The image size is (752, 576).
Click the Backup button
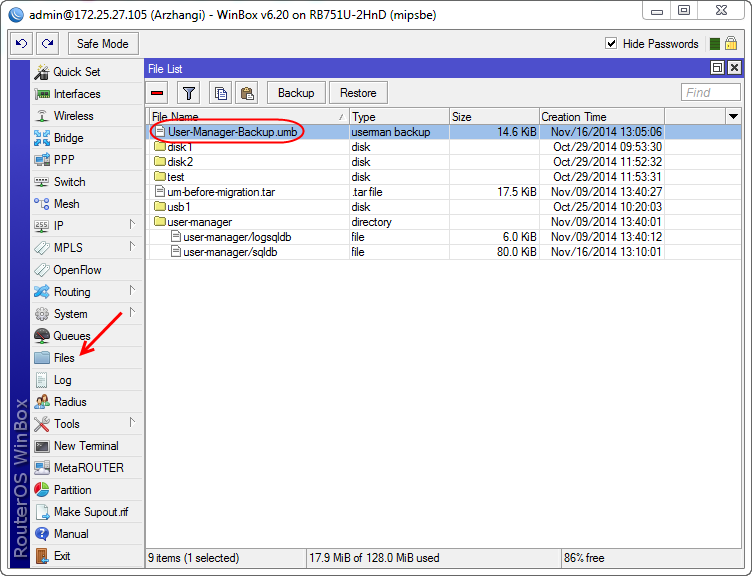[296, 93]
